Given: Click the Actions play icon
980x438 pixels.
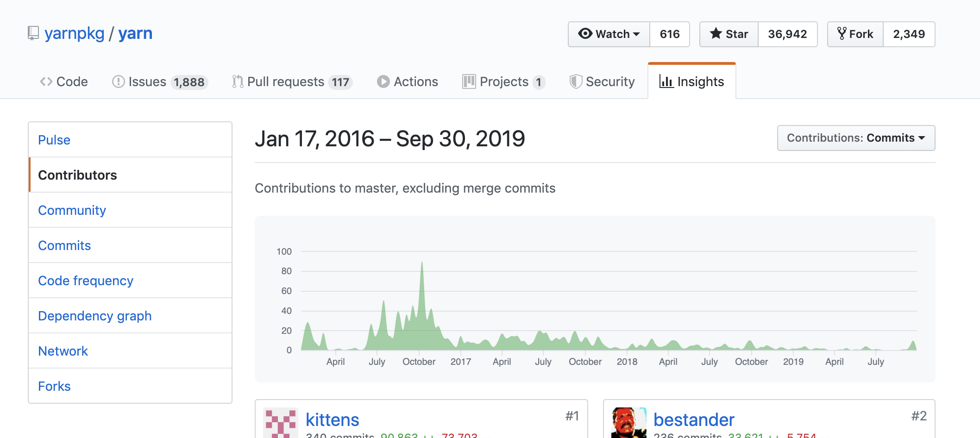Looking at the screenshot, I should click(x=383, y=82).
